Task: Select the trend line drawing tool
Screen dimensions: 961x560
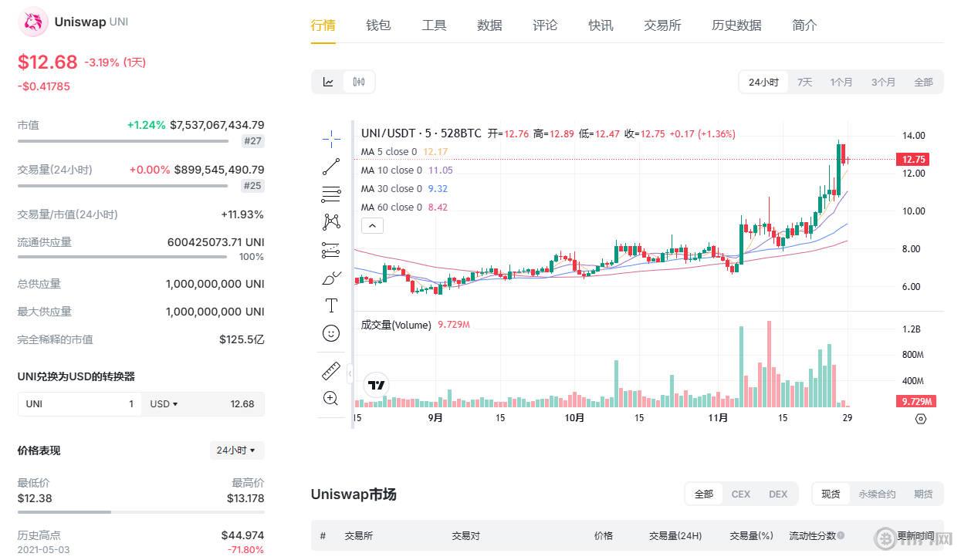Action: pyautogui.click(x=330, y=166)
